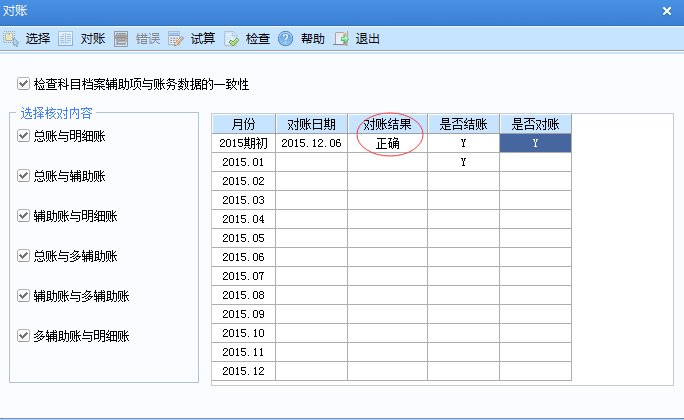Toggle the 总账与多辅助账 checkbox
The height and width of the screenshot is (420, 684).
[24, 256]
